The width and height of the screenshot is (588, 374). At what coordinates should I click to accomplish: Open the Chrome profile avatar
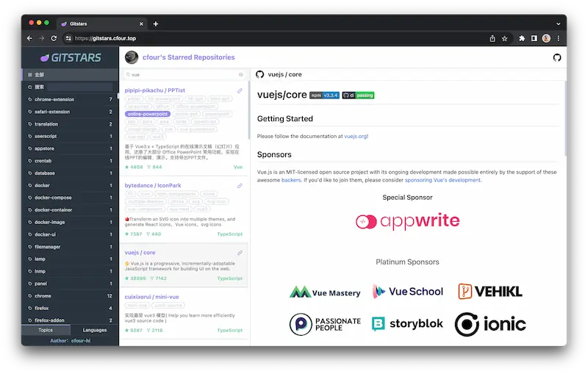click(546, 38)
